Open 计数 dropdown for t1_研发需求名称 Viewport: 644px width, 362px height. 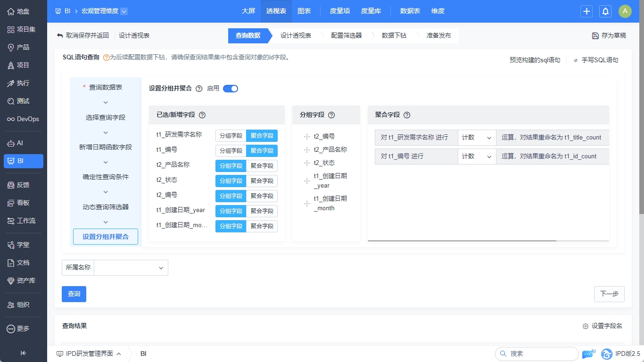click(x=477, y=138)
